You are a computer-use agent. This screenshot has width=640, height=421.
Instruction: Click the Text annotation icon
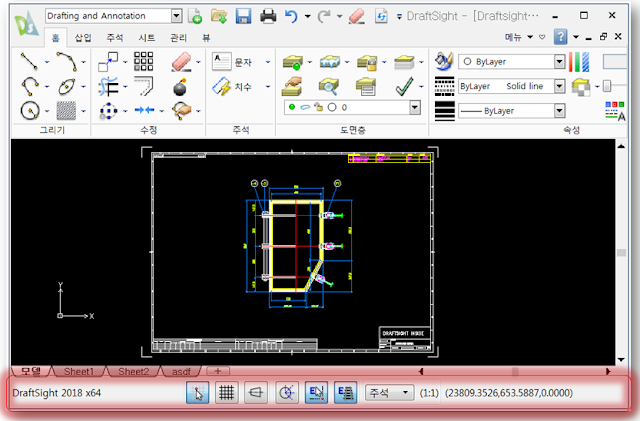(x=222, y=62)
